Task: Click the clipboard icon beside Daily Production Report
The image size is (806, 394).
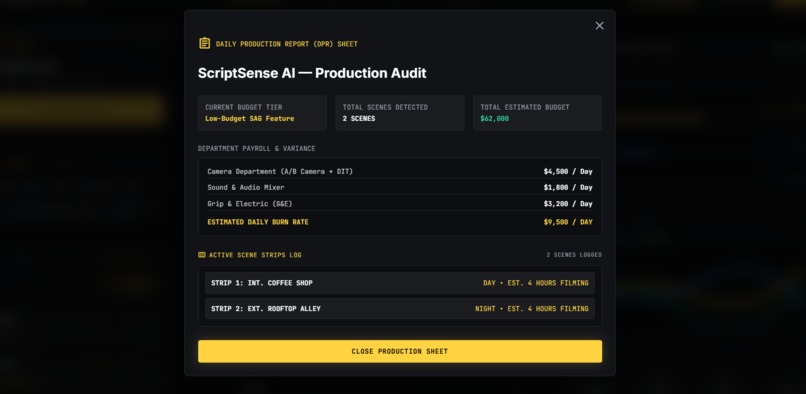Action: (x=204, y=43)
